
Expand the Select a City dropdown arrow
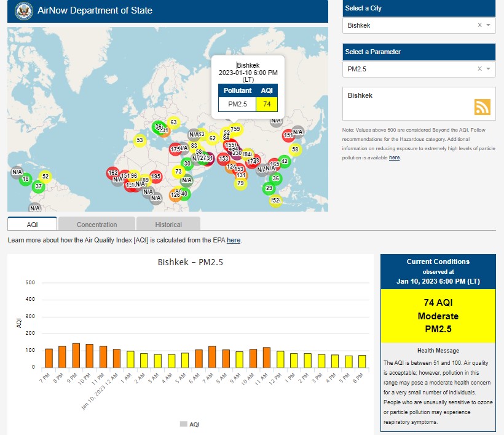488,25
